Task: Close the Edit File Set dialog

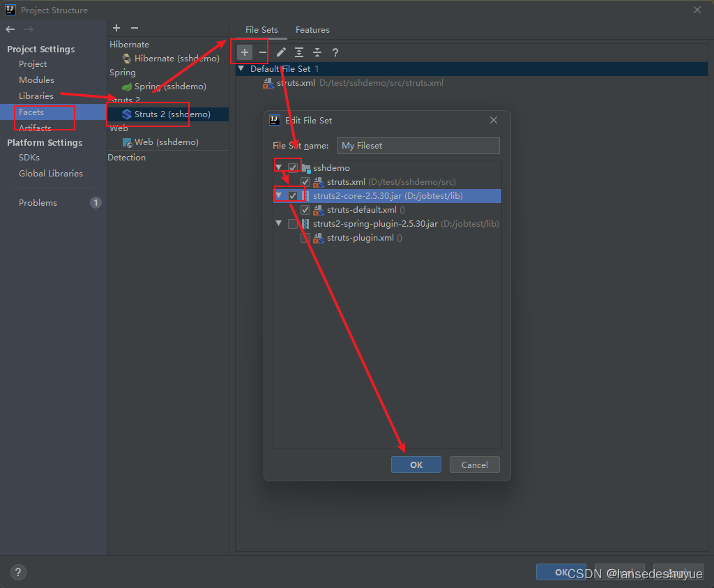Action: coord(494,120)
